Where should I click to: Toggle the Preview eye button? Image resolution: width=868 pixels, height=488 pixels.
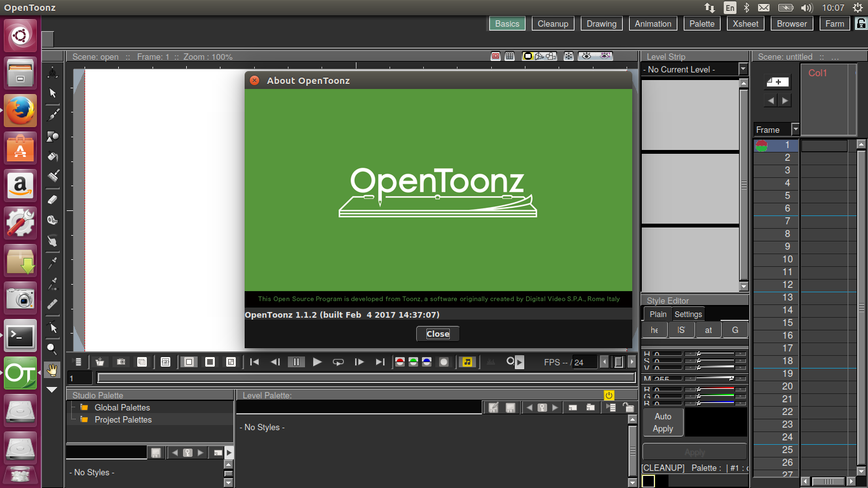(x=587, y=56)
